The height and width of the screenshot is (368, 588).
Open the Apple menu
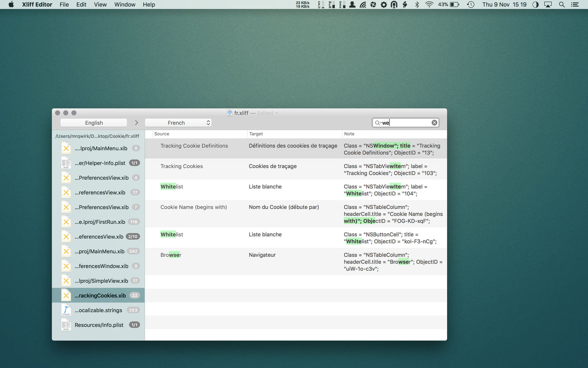11,4
